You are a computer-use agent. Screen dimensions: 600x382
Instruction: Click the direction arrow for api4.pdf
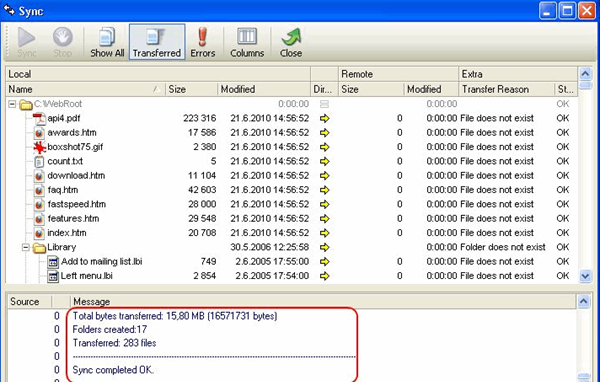coord(324,119)
